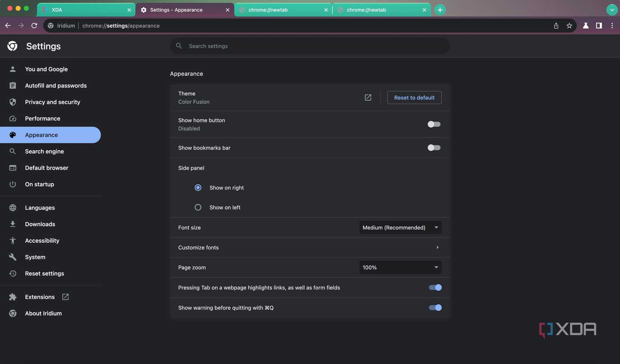Click the Search settings input field
The height and width of the screenshot is (364, 620).
[x=310, y=46]
